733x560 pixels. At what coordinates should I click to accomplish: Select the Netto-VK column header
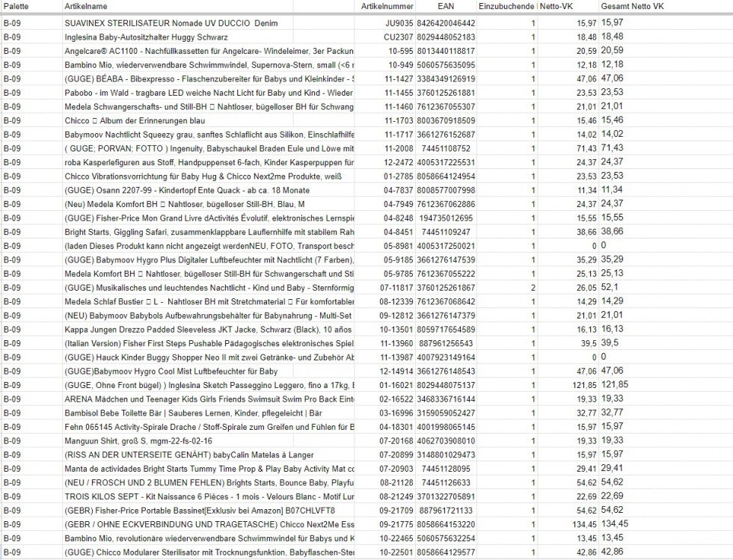coord(556,6)
